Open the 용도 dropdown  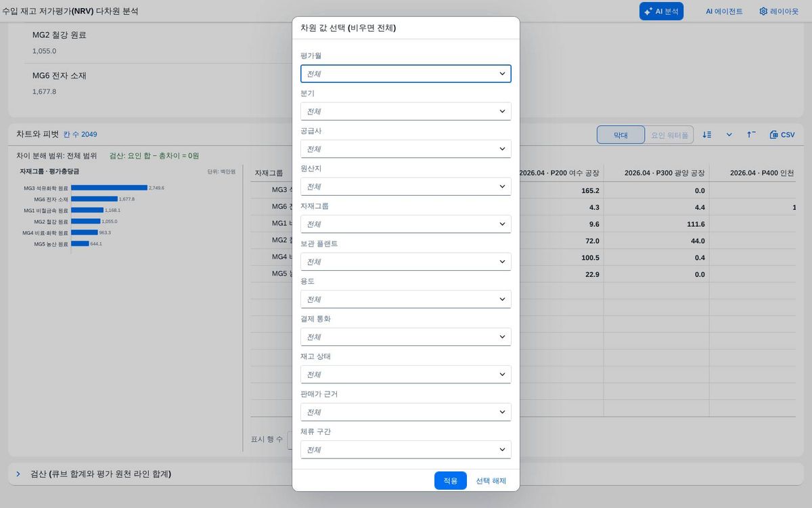406,299
